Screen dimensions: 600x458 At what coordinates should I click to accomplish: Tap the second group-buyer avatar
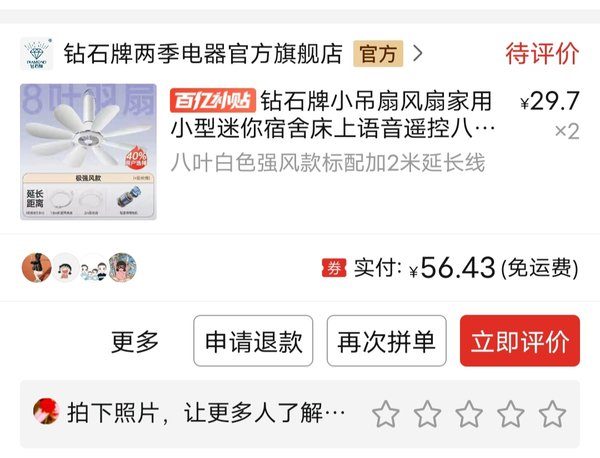[x=65, y=267]
